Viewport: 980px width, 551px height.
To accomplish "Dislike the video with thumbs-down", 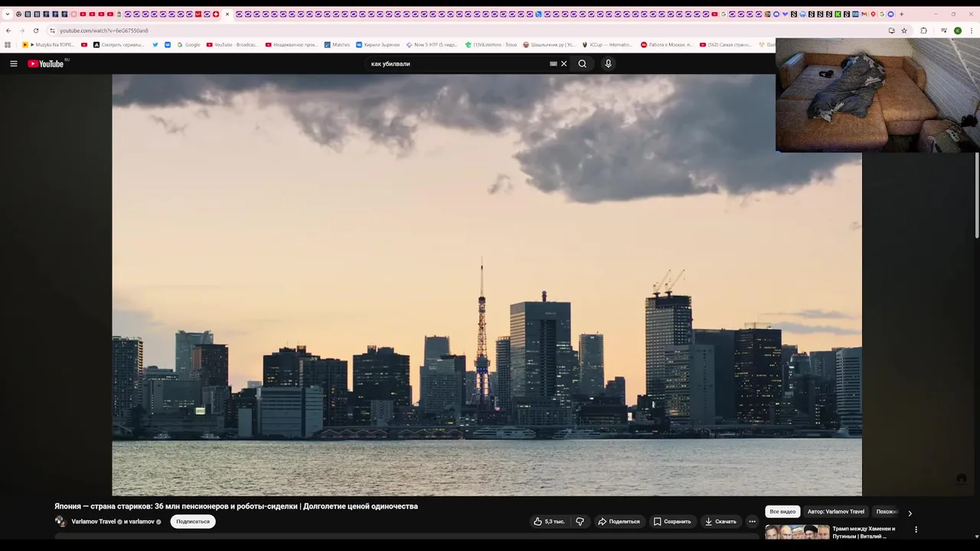I will 580,521.
